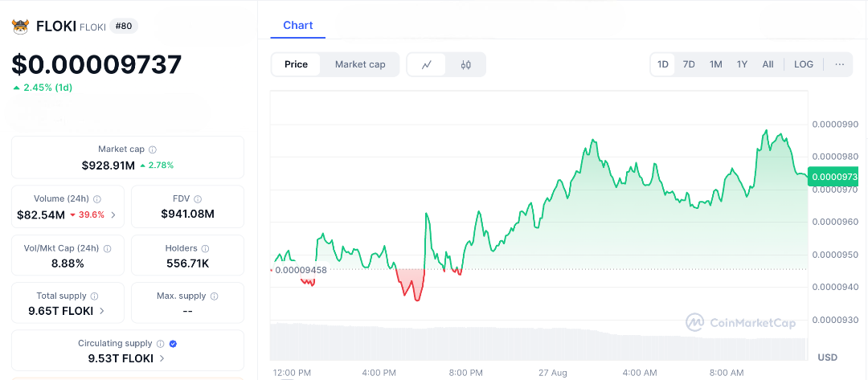Screen dimensions: 868x380
Task: Toggle LOG scale on chart
Action: tap(804, 64)
